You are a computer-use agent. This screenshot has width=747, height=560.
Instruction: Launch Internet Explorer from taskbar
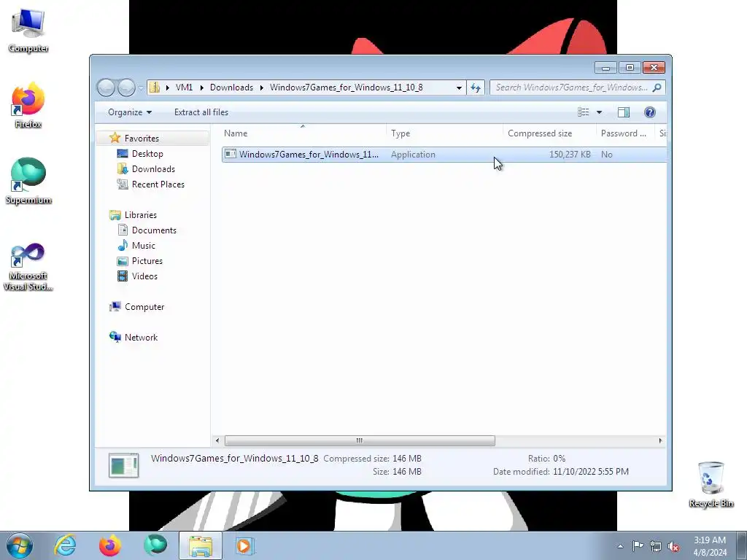tap(65, 545)
